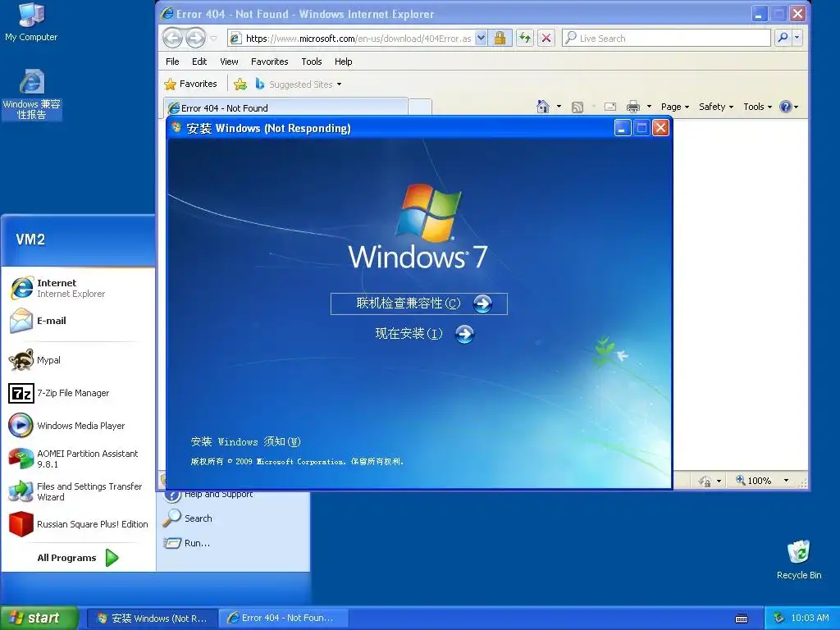The height and width of the screenshot is (630, 840).
Task: Select the Error 404 - Not Found tab
Action: pyautogui.click(x=285, y=107)
